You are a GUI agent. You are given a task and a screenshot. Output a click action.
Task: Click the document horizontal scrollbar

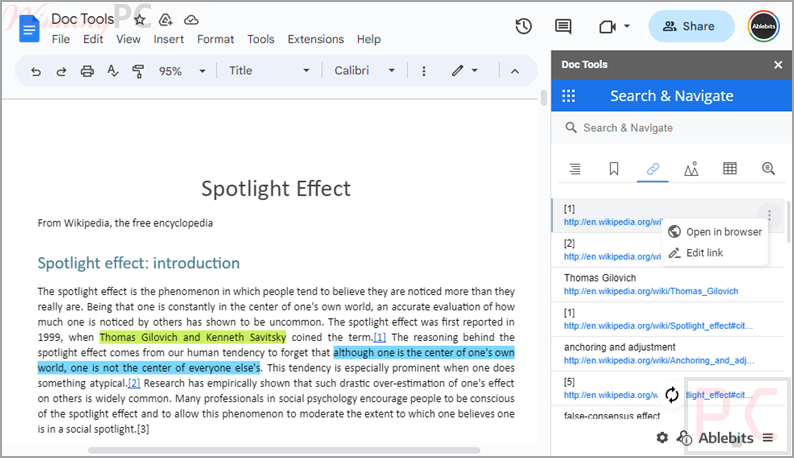(x=284, y=450)
